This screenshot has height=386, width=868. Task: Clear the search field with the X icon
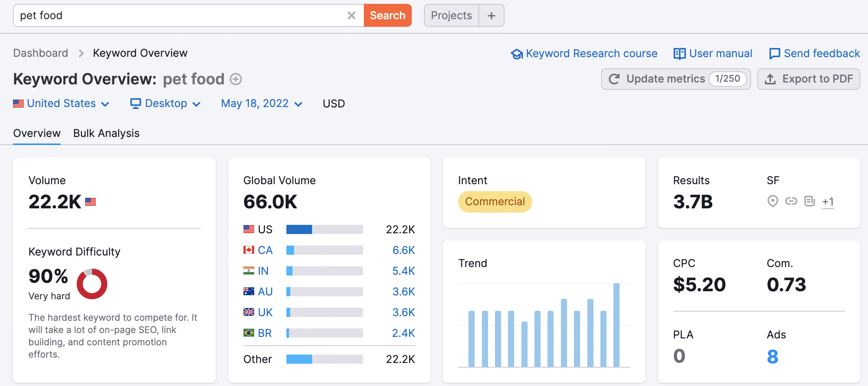tap(351, 15)
